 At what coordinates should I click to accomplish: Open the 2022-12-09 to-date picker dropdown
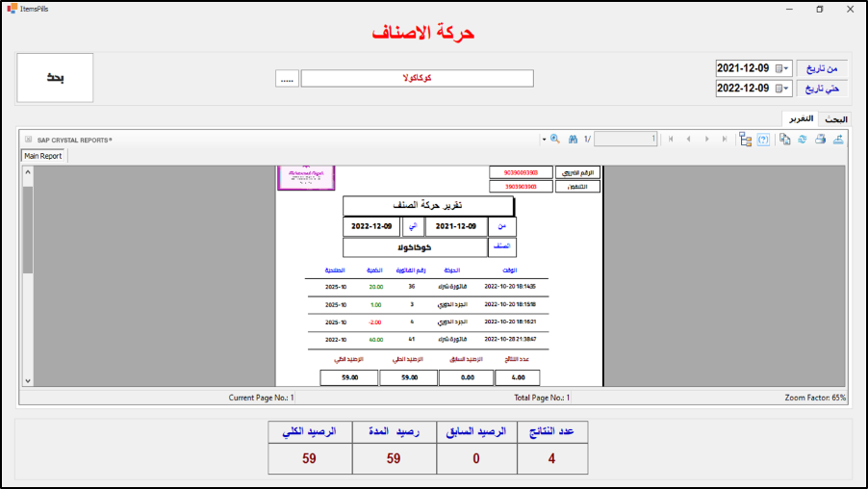click(786, 89)
